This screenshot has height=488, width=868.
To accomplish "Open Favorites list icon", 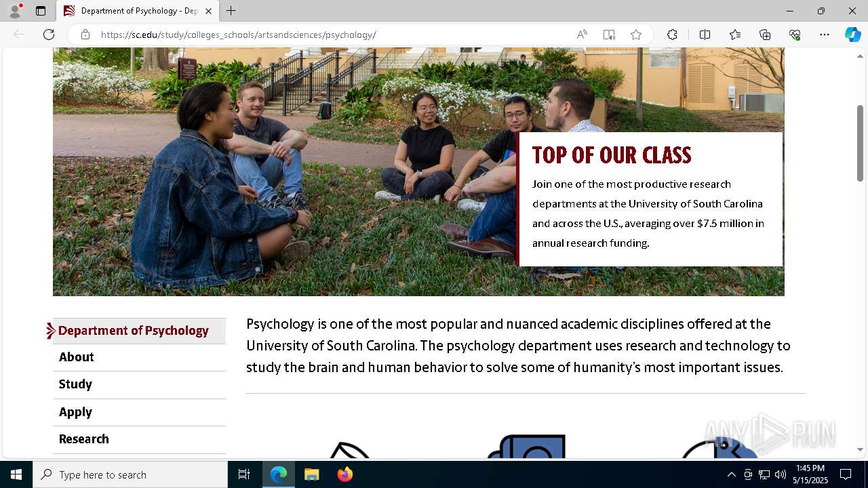I will 735,35.
